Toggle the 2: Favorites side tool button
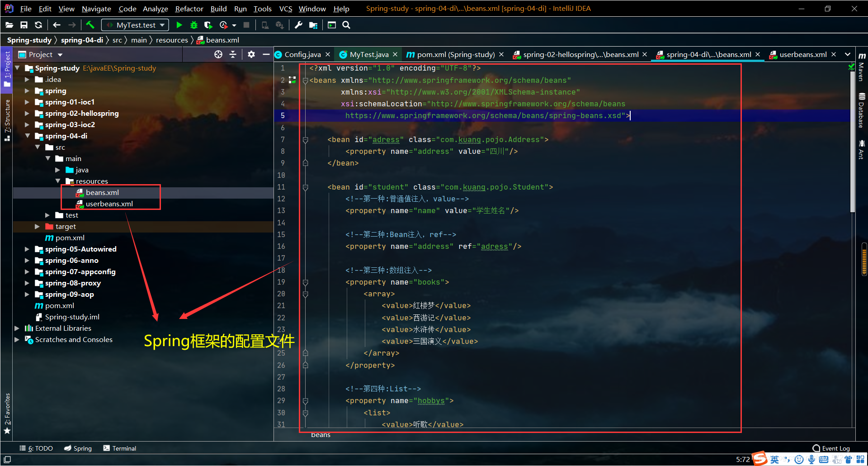 7,413
